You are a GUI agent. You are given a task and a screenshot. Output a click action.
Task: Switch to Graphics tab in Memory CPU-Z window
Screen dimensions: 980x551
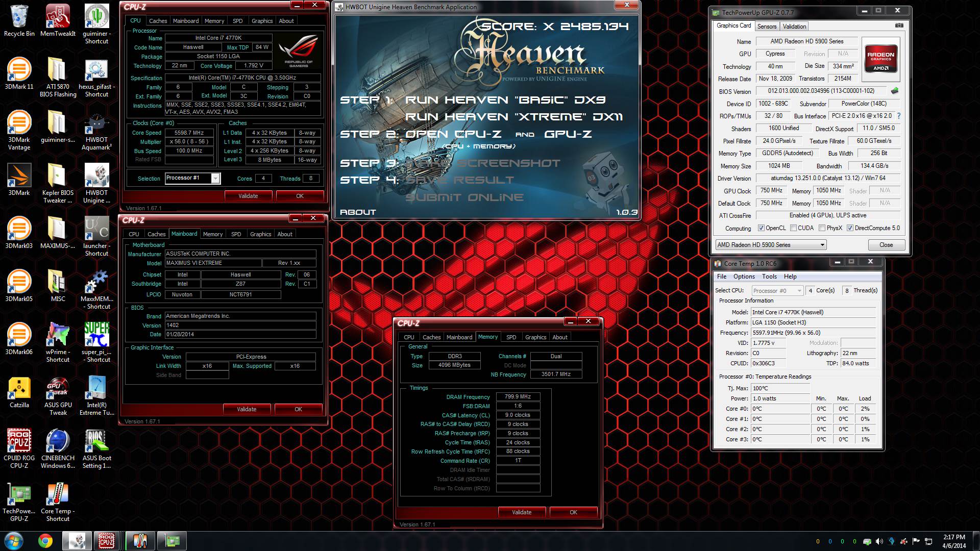(x=535, y=337)
